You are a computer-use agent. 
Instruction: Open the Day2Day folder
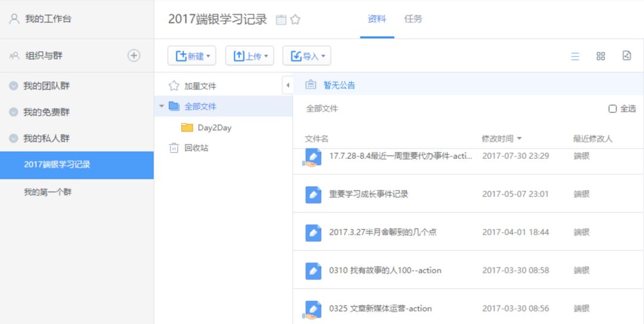point(214,127)
